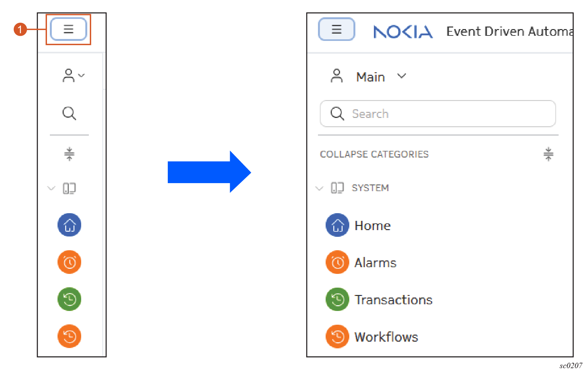Screen dimensions: 588x372
Task: Click magnifier icon in Search field
Action: point(337,113)
